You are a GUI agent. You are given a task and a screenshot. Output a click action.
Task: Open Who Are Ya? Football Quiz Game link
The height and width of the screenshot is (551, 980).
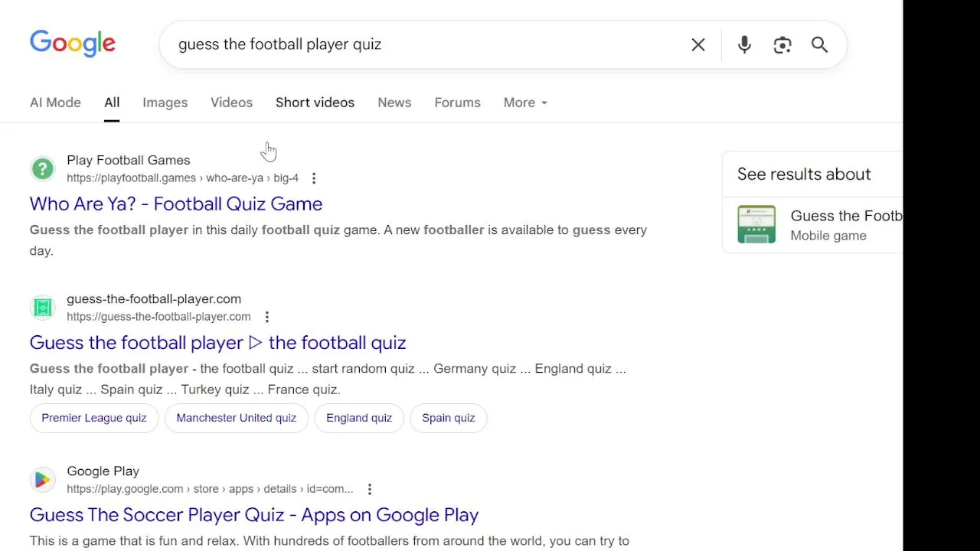click(x=176, y=204)
